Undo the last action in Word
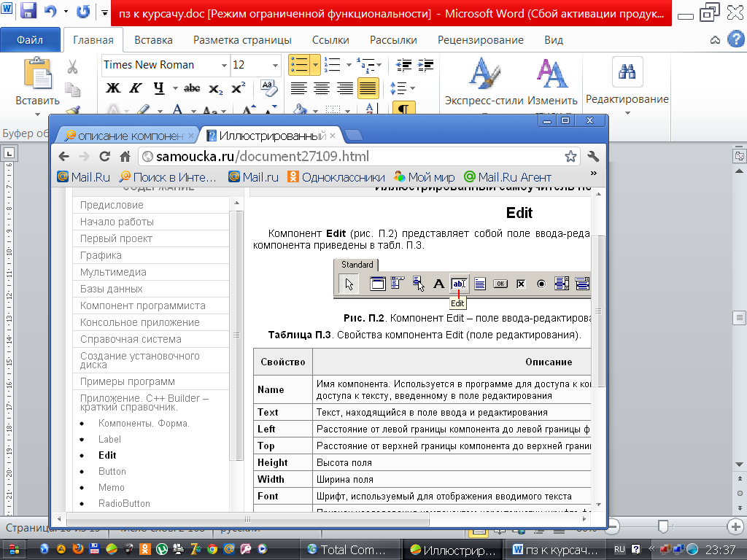The height and width of the screenshot is (560, 747). coord(50,11)
